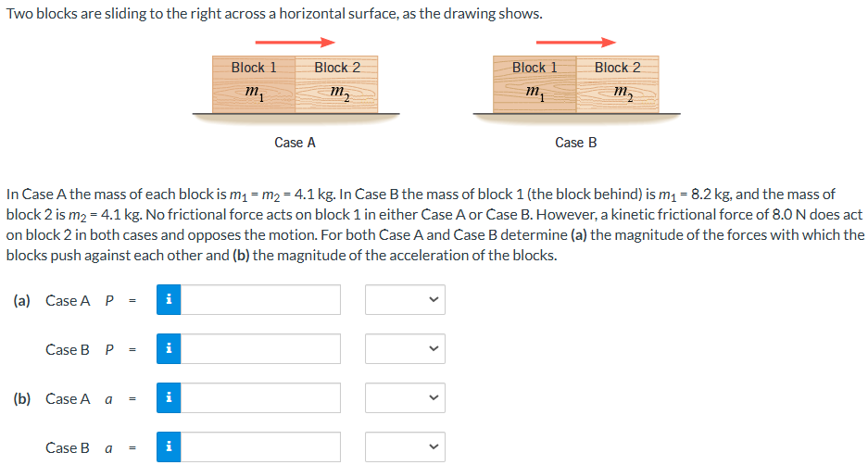Focus the Case B acceleration answer field
Screen dimensions: 868x465
pos(260,447)
